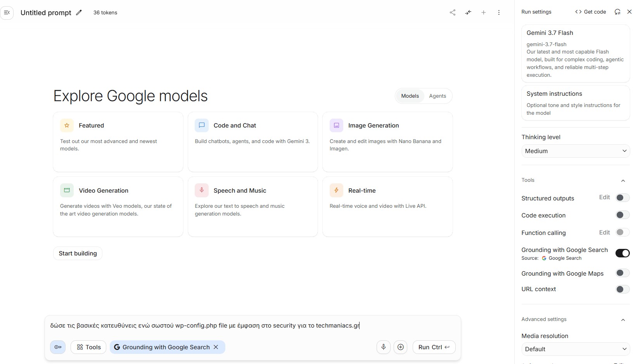
Task: Add media with the circled plus button
Action: 401,347
